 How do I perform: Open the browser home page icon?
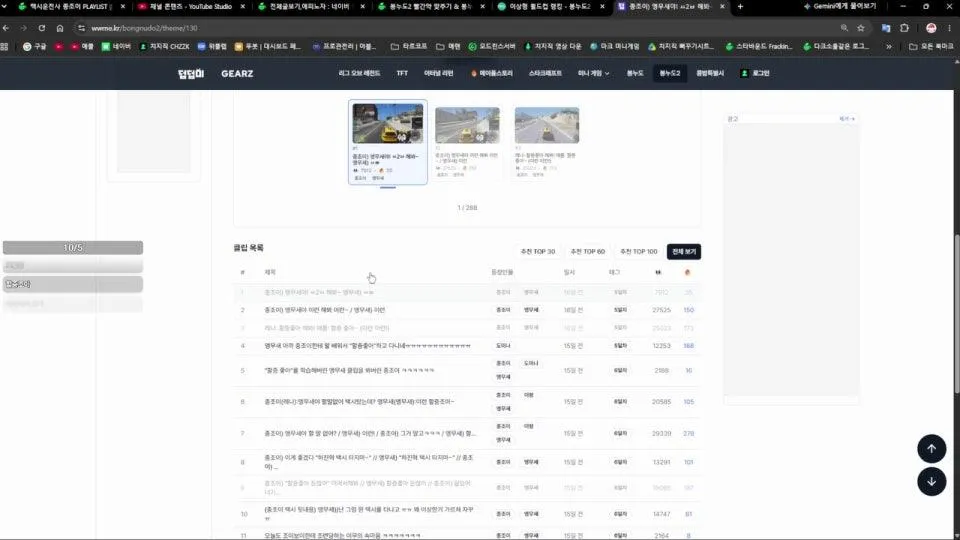[x=59, y=28]
